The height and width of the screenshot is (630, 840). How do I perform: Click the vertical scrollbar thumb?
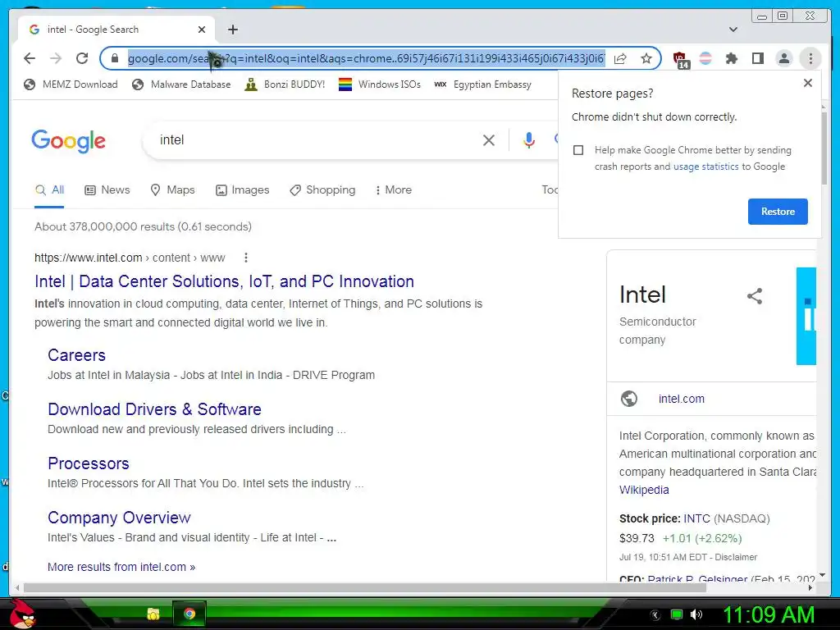pyautogui.click(x=824, y=148)
